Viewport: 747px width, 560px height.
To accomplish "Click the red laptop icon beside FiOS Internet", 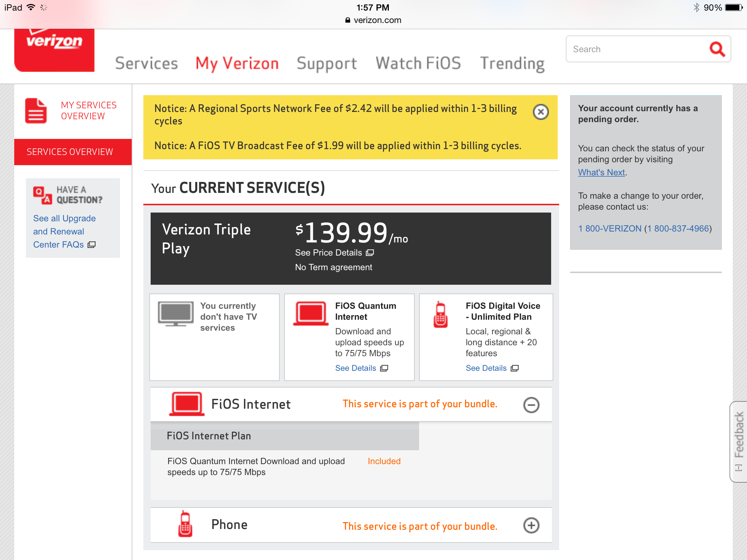I will pos(187,404).
